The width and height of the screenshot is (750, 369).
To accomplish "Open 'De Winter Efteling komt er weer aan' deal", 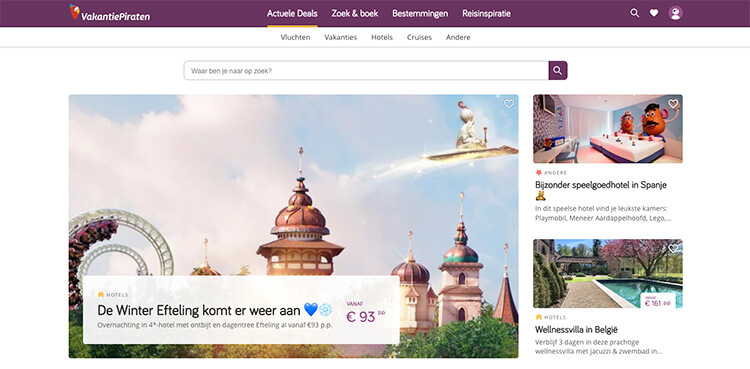I will click(x=199, y=310).
